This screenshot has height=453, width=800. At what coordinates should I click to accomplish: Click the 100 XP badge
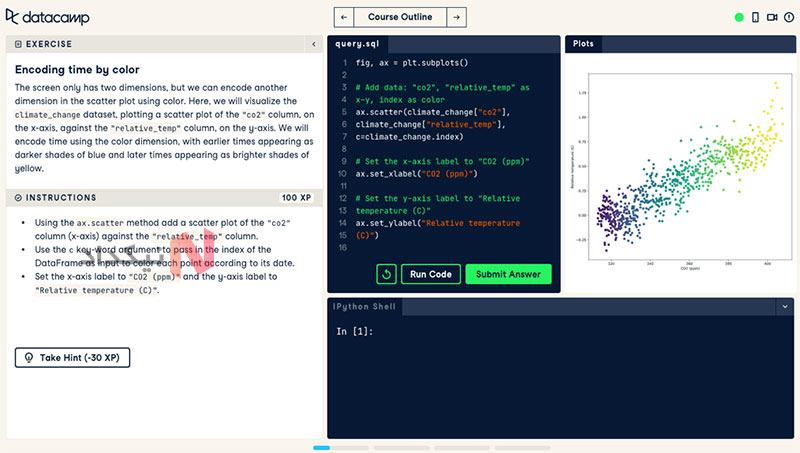tap(296, 197)
